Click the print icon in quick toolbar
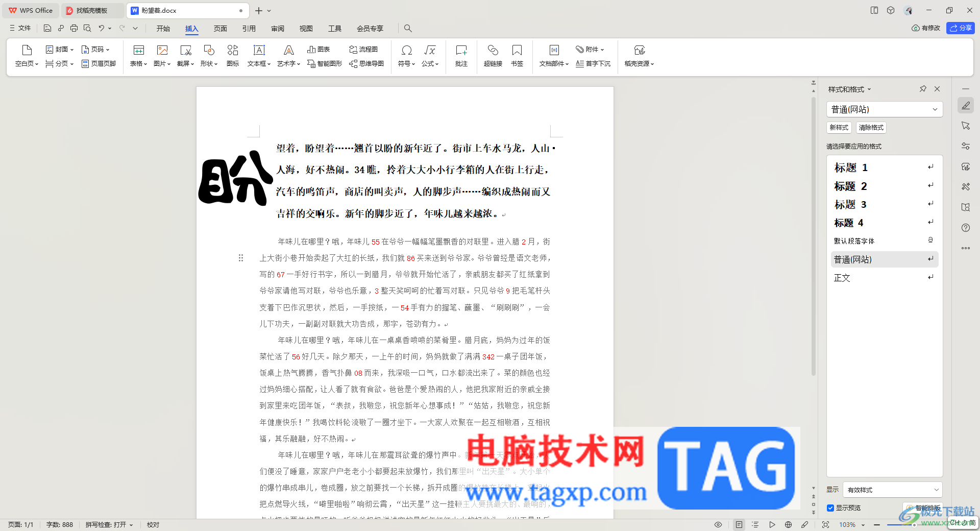 point(74,28)
